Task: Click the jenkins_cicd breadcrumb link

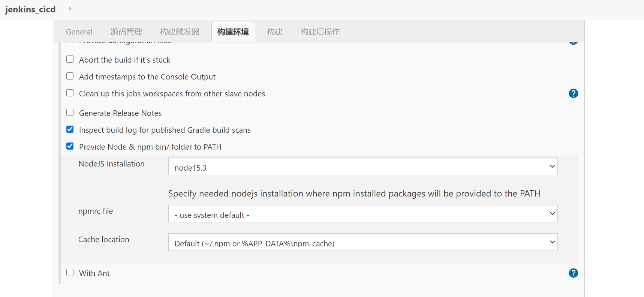Action: [30, 9]
